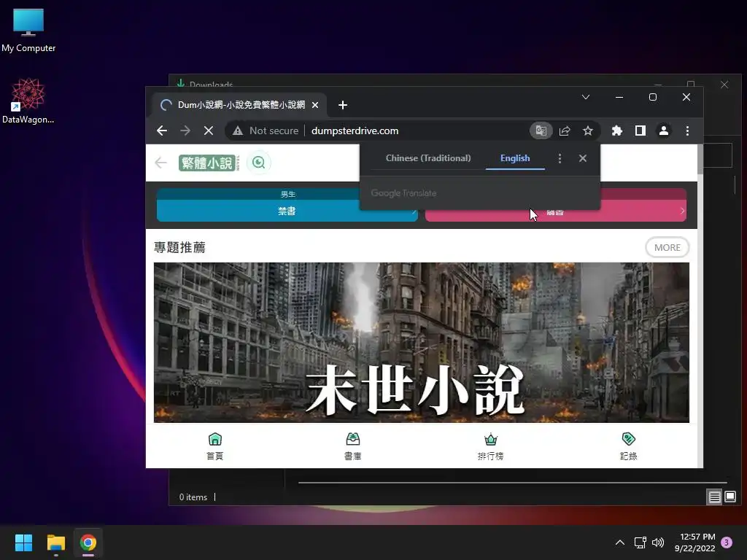Screen dimensions: 747x560
Task: Switch Downloads window to large icons view
Action: coord(729,497)
